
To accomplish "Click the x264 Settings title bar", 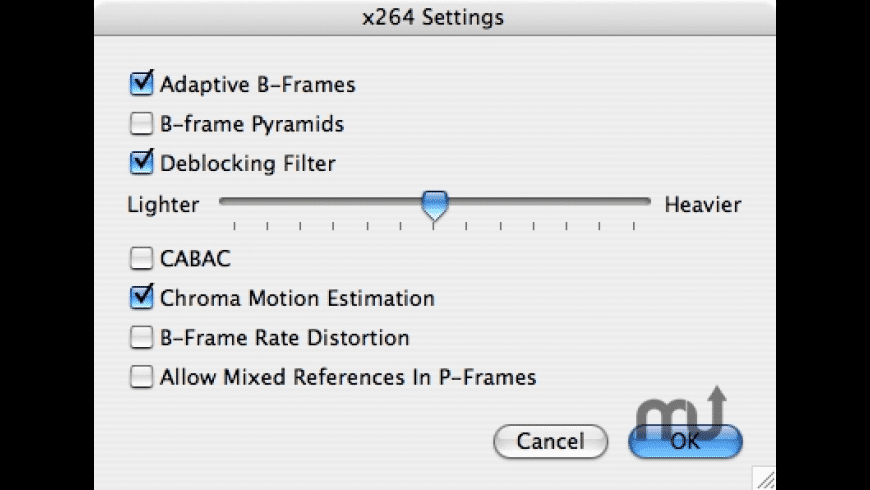I will (x=434, y=18).
